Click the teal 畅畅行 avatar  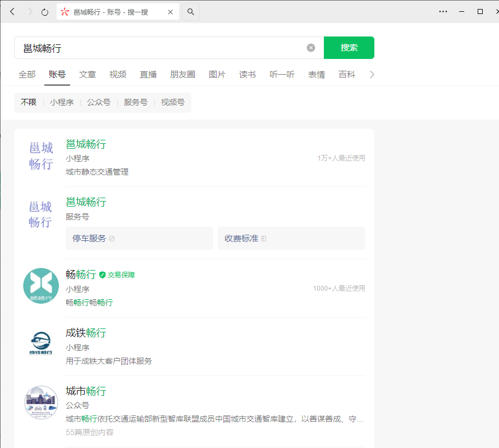[41, 286]
